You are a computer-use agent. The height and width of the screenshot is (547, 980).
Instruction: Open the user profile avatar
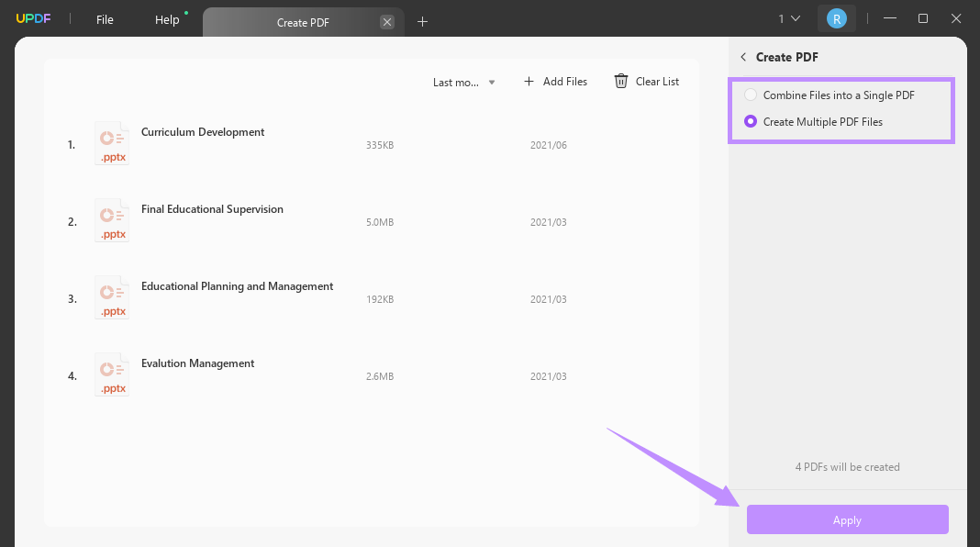pos(836,19)
